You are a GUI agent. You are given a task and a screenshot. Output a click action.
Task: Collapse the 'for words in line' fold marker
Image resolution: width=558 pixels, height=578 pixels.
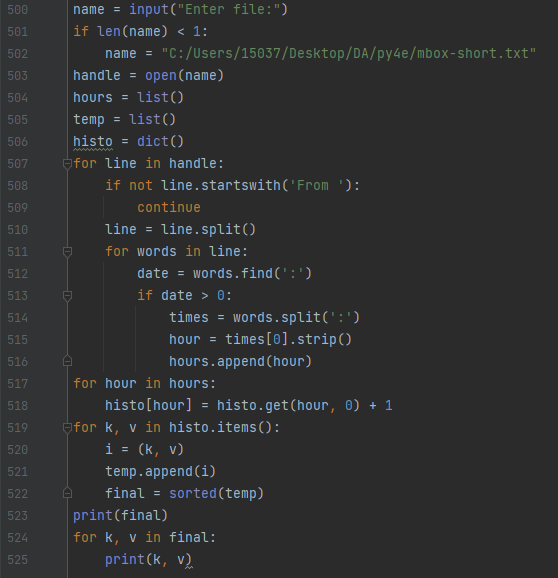pos(67,251)
